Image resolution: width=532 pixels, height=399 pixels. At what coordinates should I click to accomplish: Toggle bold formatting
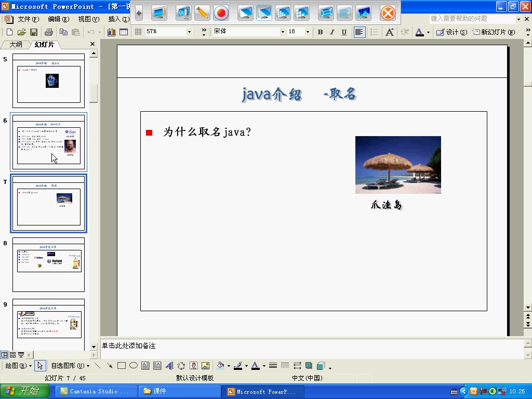320,32
